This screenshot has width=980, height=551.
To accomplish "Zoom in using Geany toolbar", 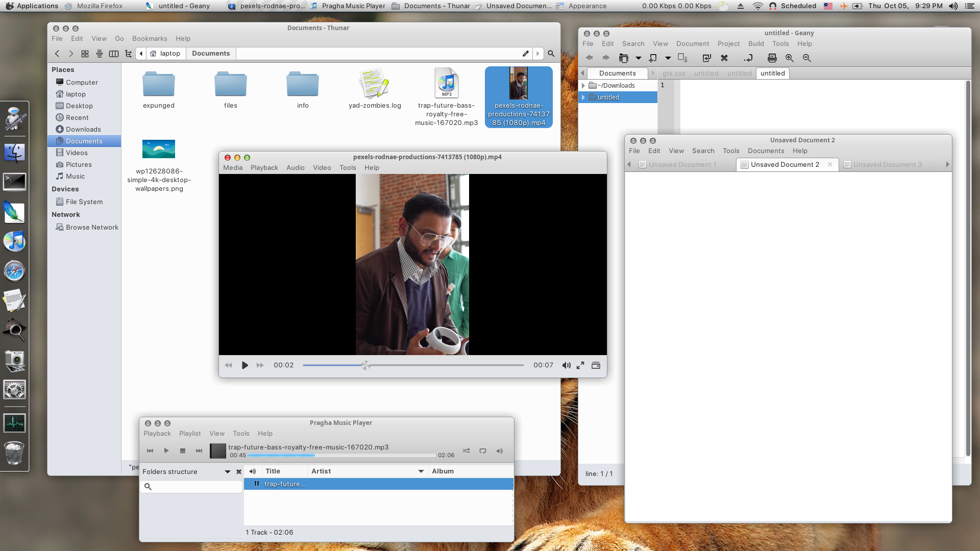I will [789, 58].
